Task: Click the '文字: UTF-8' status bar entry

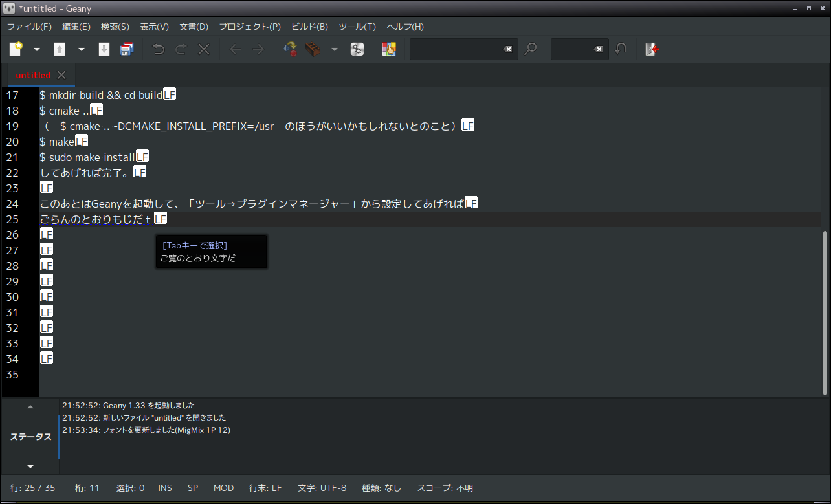Action: (x=322, y=488)
